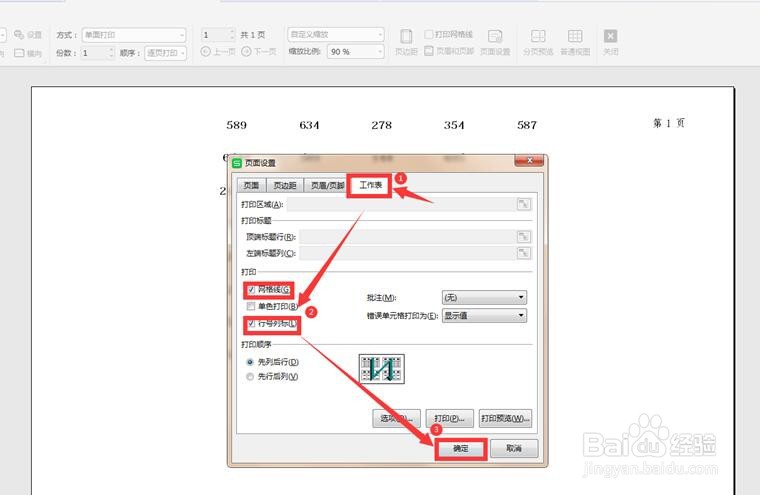This screenshot has width=760, height=495.
Task: Click the 选项 button
Action: click(396, 418)
